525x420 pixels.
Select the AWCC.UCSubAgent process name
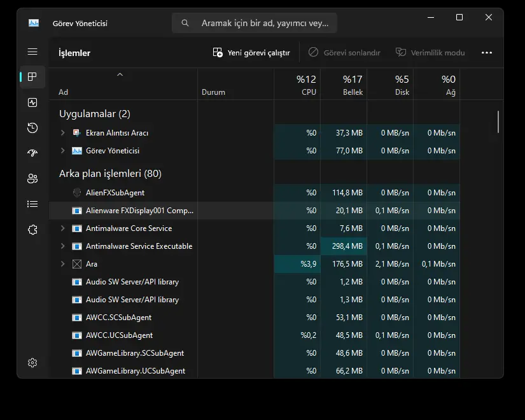[x=119, y=335]
